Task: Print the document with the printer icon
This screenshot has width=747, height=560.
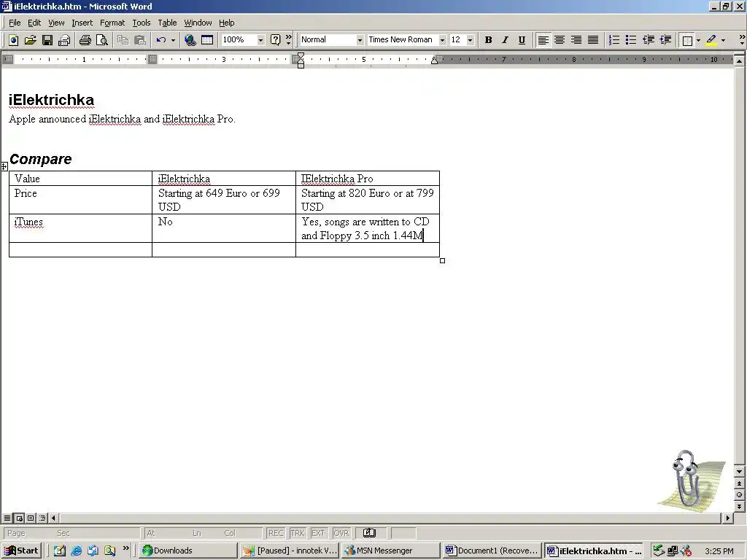Action: (x=85, y=40)
